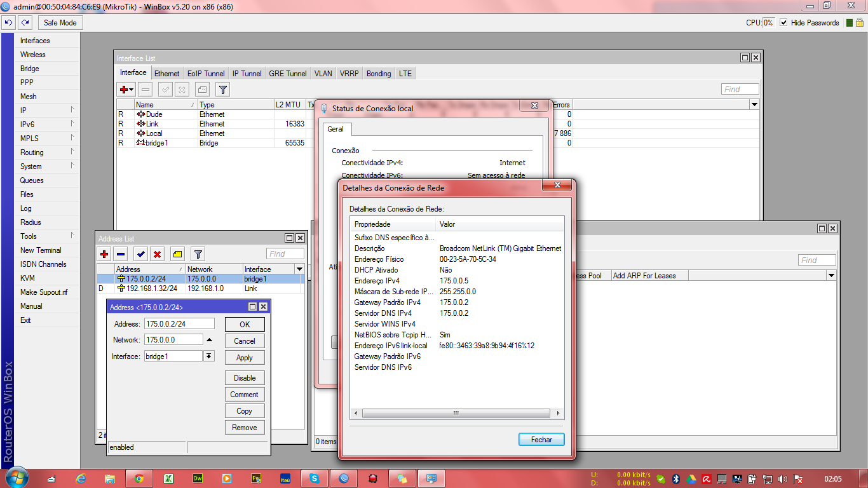Open Google Chrome from the taskbar
868x488 pixels.
[139, 478]
